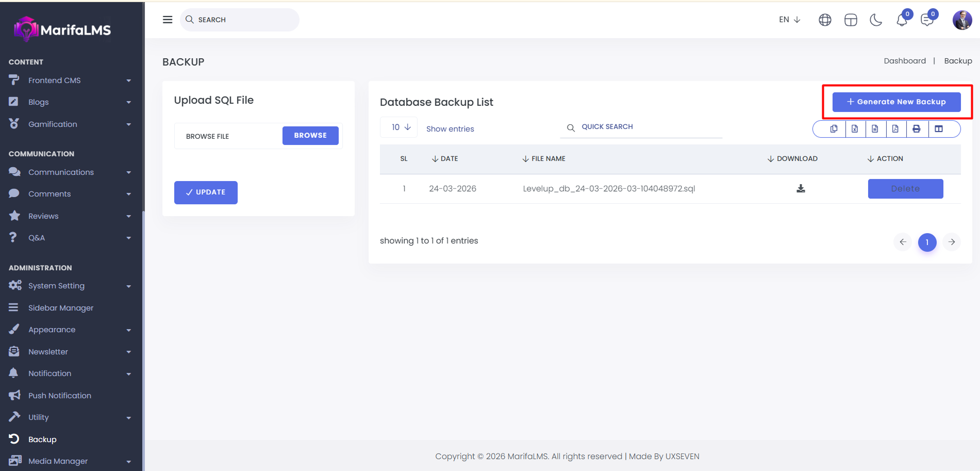980x471 pixels.
Task: Open Sidebar Manager in the sidebar
Action: [61, 308]
